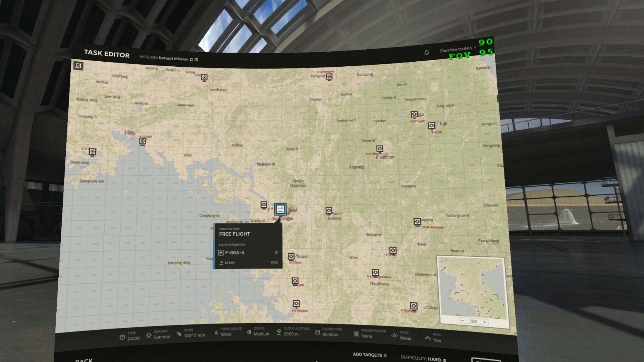Change the Cover Medium setting
Viewport: 644px width, 362px height.
pos(258,331)
